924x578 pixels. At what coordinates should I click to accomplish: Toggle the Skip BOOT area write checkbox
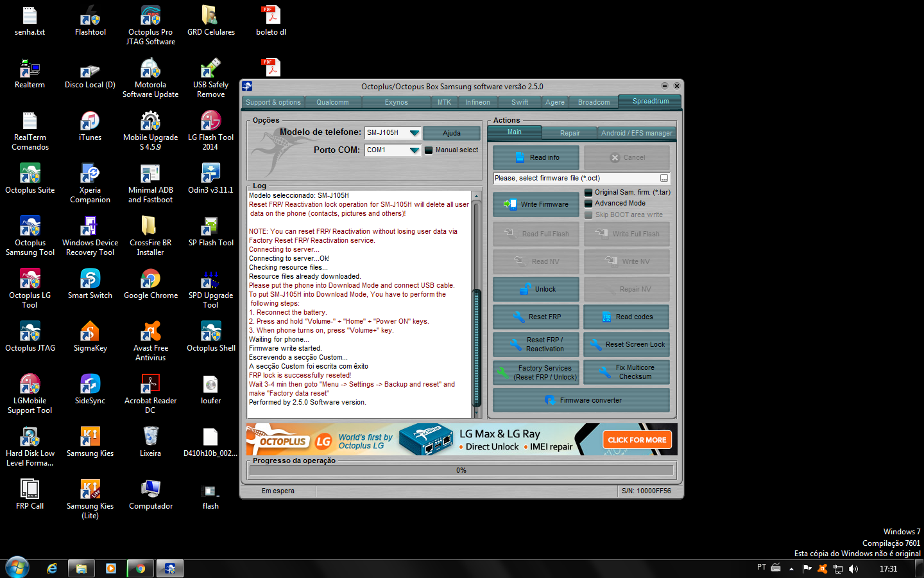coord(588,215)
